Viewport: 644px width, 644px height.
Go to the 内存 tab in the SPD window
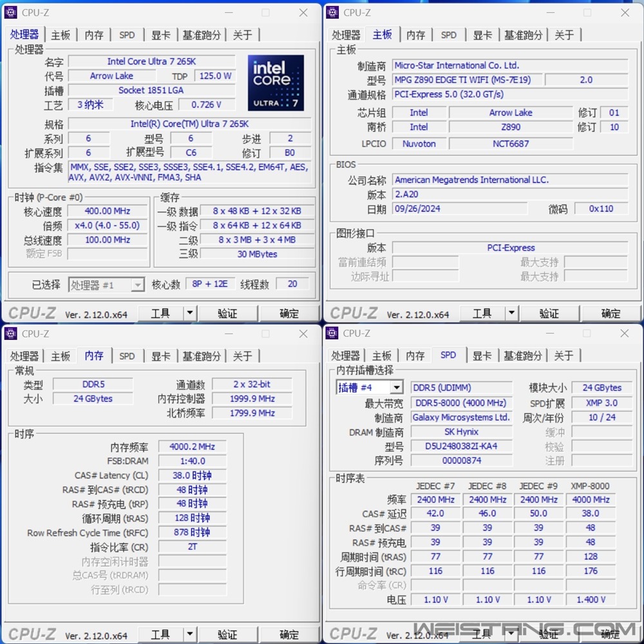coord(415,355)
